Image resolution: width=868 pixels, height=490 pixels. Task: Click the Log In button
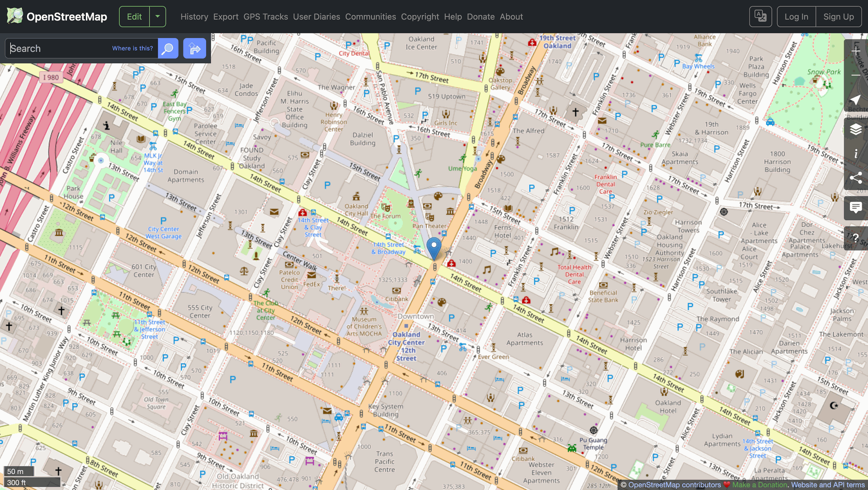click(x=796, y=17)
